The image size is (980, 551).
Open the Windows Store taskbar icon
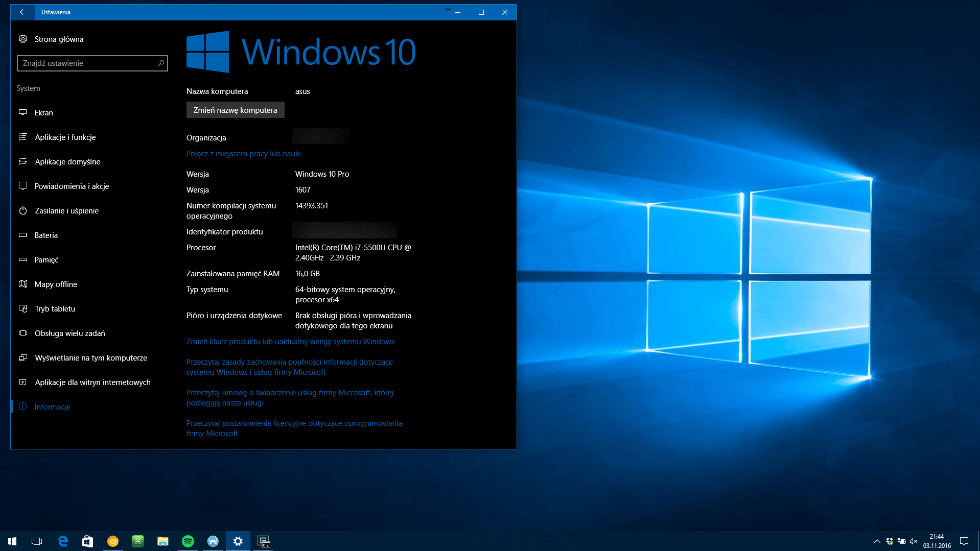point(88,541)
